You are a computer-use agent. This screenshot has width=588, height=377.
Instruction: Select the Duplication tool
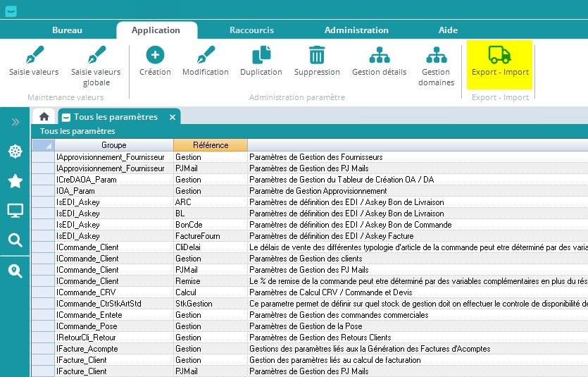261,55
